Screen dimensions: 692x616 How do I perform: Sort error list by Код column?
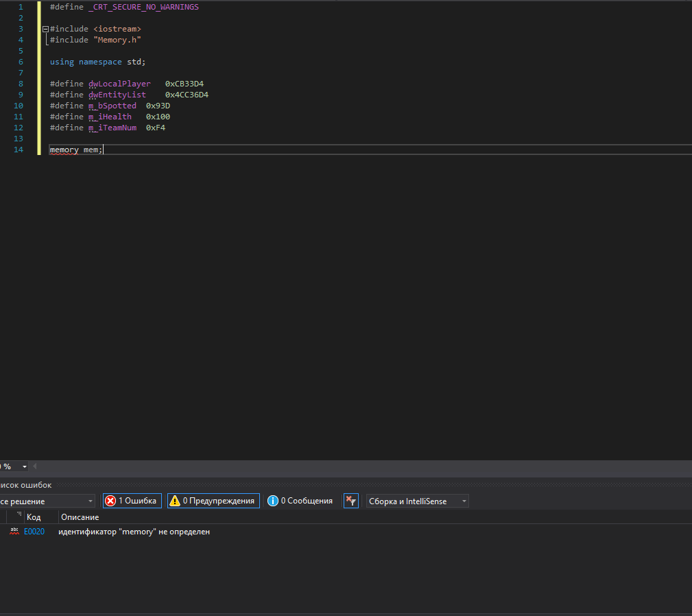[34, 517]
